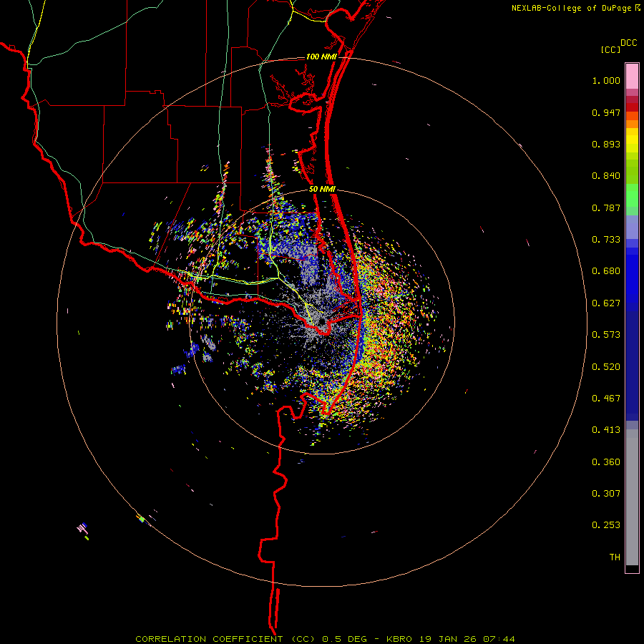Click the 0.573 scale label
Screen dimensions: 644x644
tap(606, 335)
